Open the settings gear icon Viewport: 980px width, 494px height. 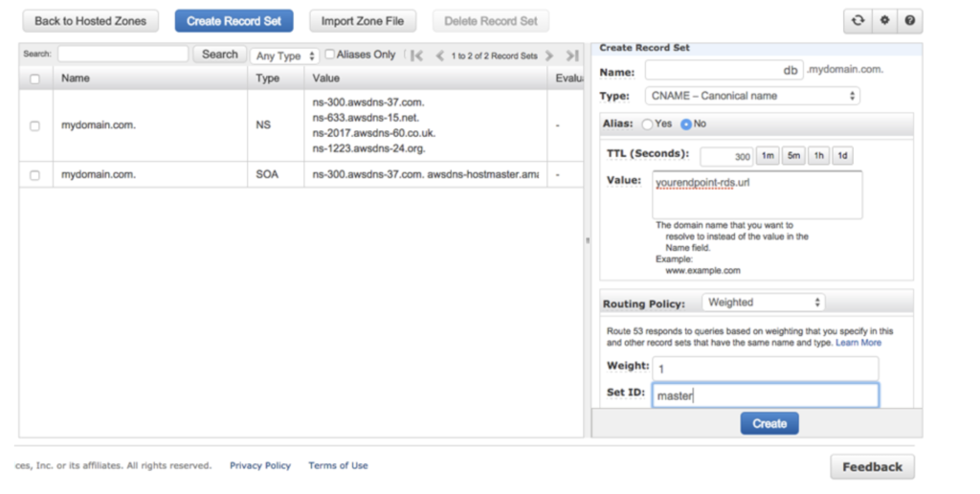883,20
